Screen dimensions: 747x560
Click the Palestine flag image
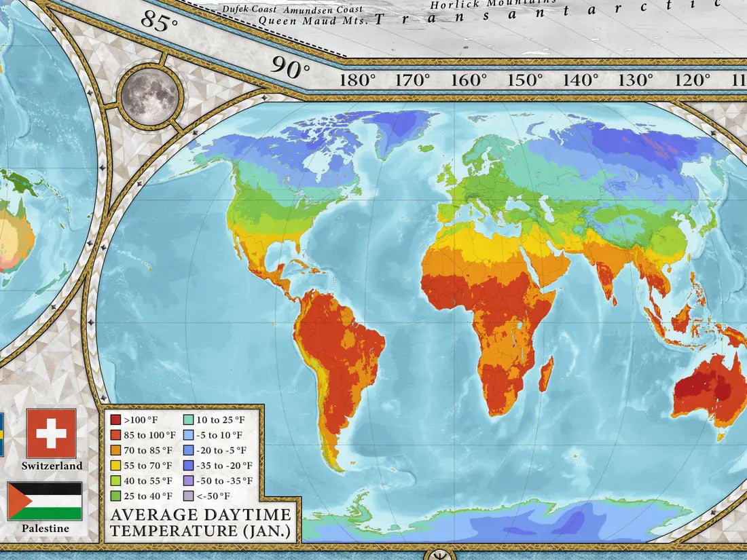pos(45,501)
